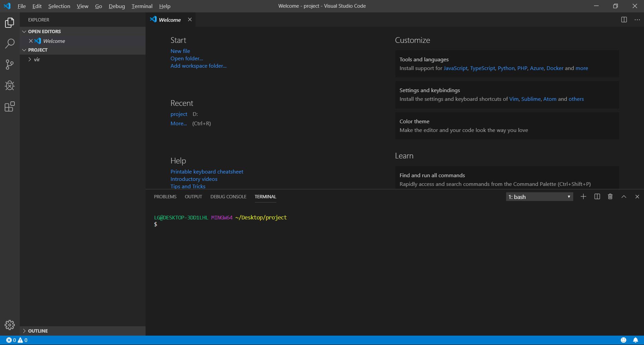Screen dimensions: 644x345
Task: Open Printable keyboard cheatsheet link
Action: pyautogui.click(x=207, y=171)
